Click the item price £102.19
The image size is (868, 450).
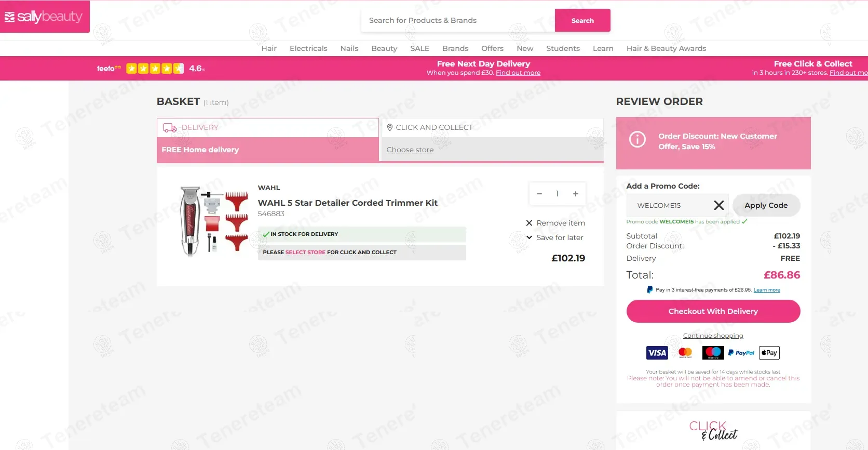568,258
